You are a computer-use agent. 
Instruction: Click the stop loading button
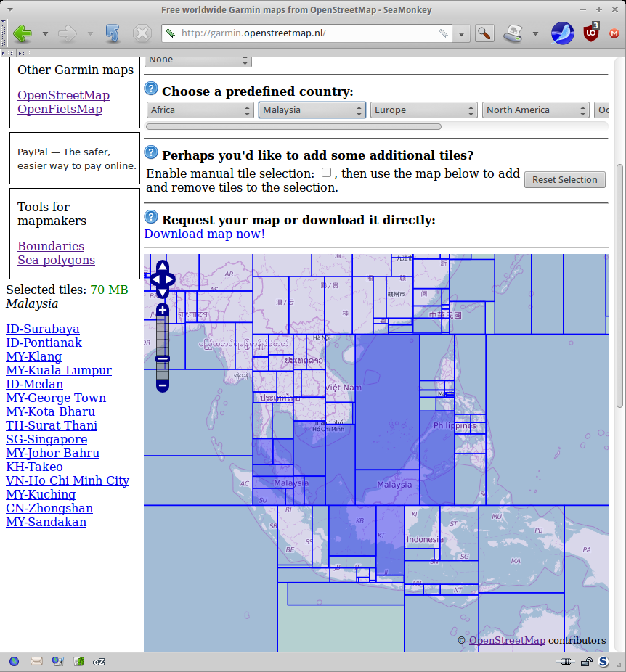[x=142, y=33]
